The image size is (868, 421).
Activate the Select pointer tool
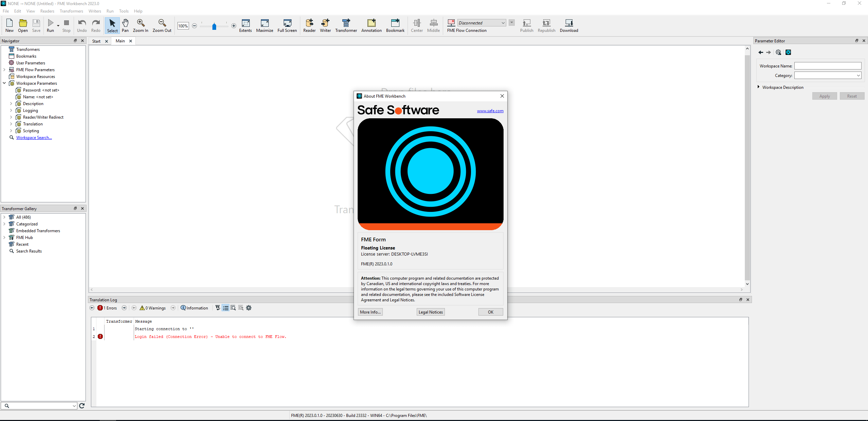(112, 25)
